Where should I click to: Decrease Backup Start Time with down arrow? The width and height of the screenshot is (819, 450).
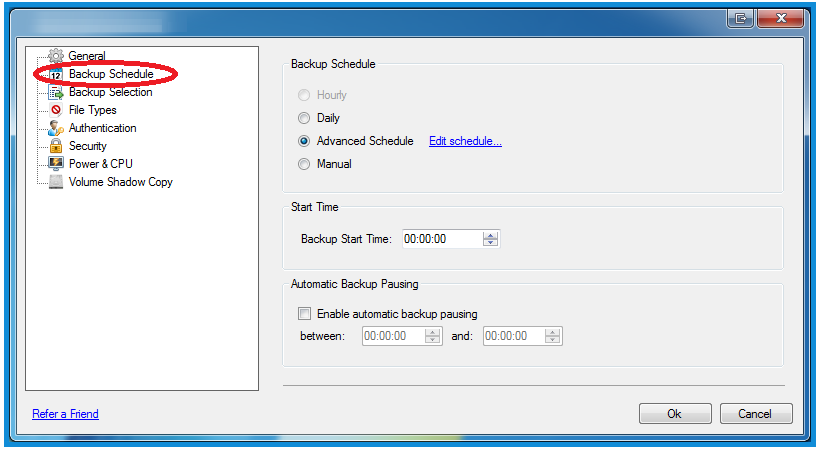click(490, 243)
